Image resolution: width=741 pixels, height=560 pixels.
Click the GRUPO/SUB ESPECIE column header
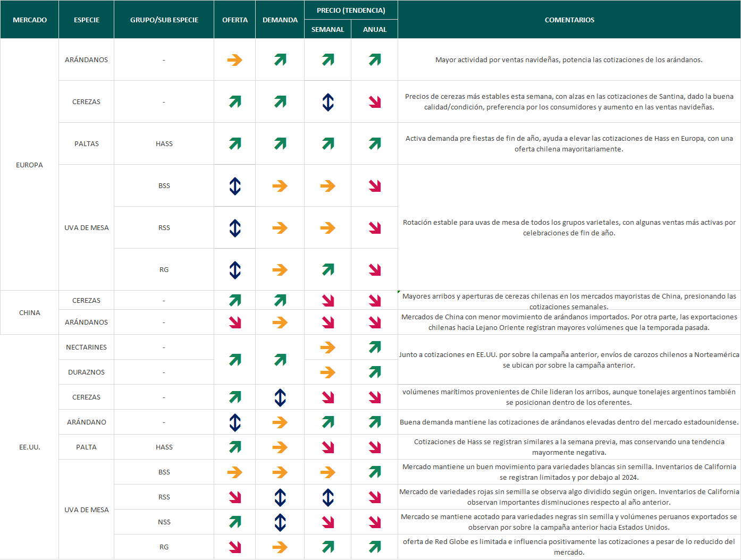click(x=164, y=20)
